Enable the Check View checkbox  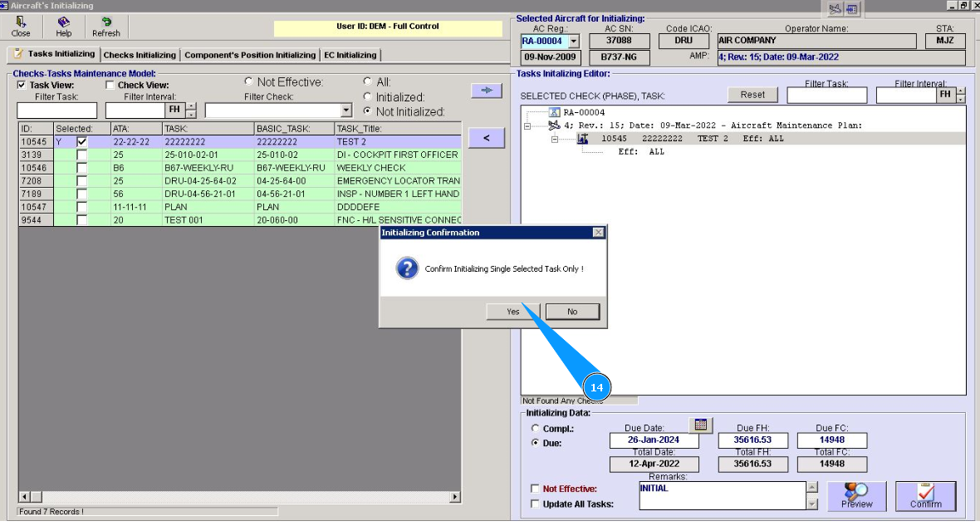[x=110, y=85]
